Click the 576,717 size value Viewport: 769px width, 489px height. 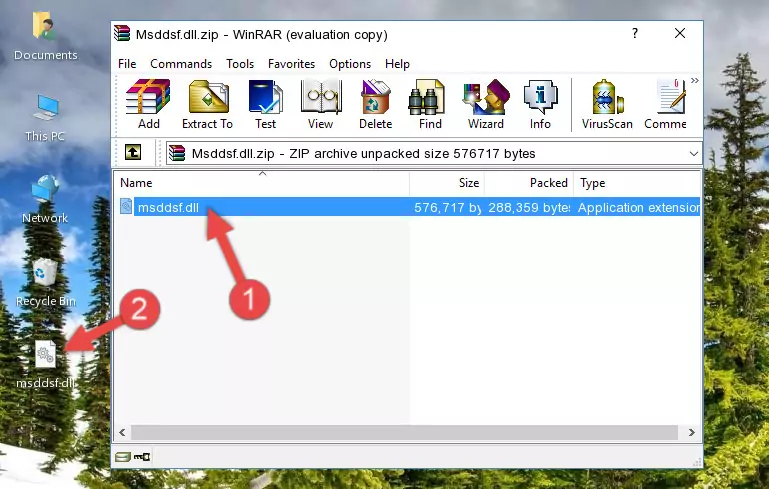click(x=447, y=207)
